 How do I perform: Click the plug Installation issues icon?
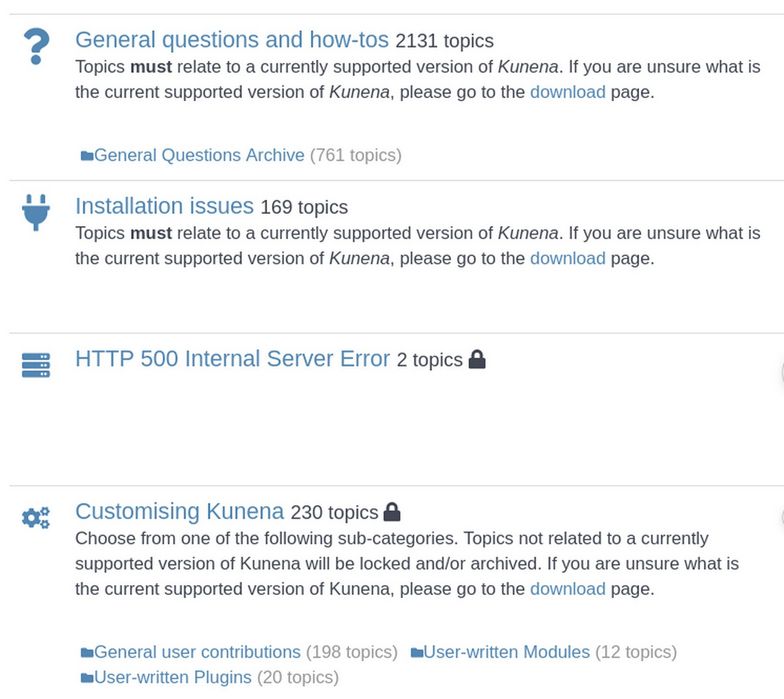click(x=36, y=212)
